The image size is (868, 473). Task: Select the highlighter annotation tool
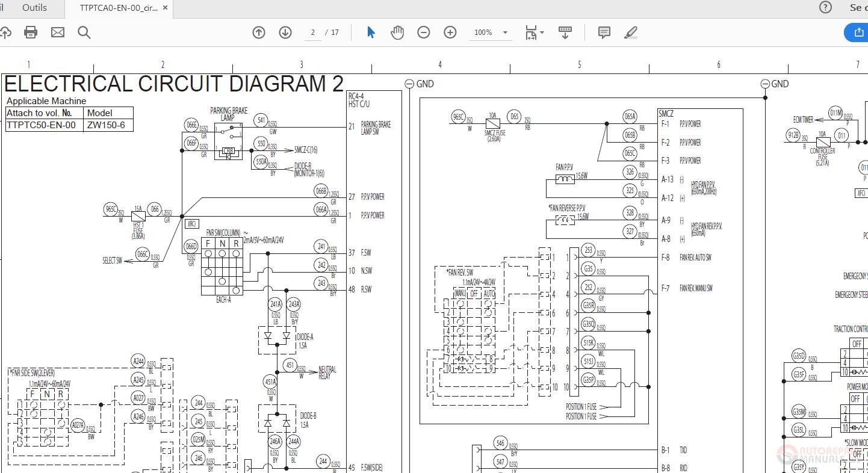point(630,32)
